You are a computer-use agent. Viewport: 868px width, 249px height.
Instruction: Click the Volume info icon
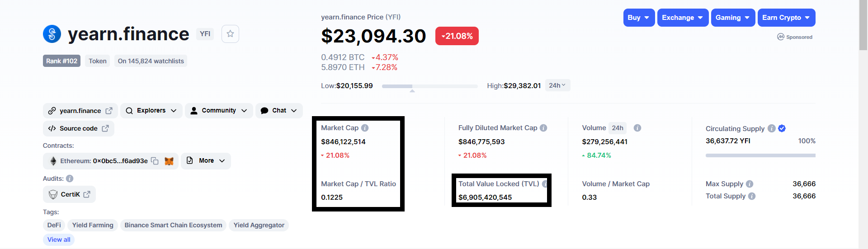pos(637,128)
